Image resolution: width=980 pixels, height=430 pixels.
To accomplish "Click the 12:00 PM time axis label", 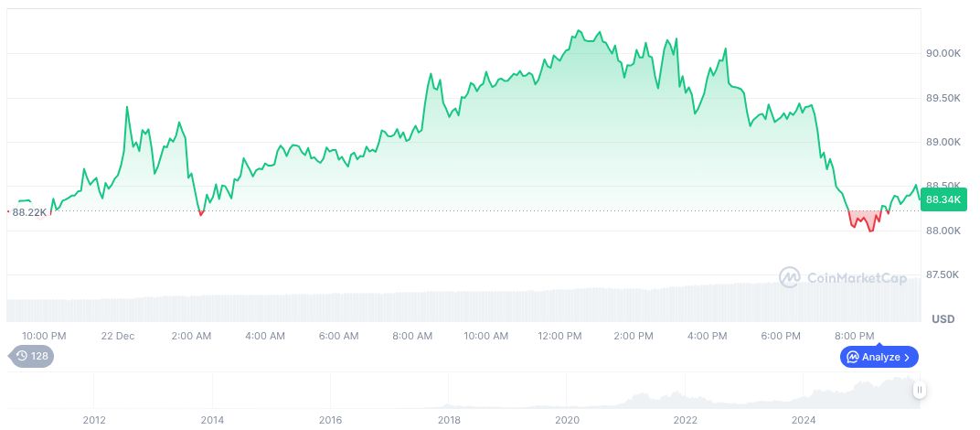I will point(560,336).
